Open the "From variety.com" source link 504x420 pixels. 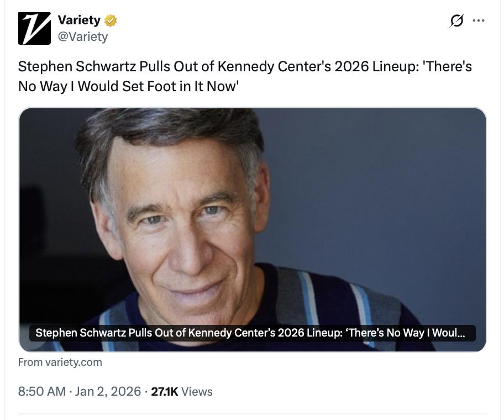pyautogui.click(x=60, y=362)
